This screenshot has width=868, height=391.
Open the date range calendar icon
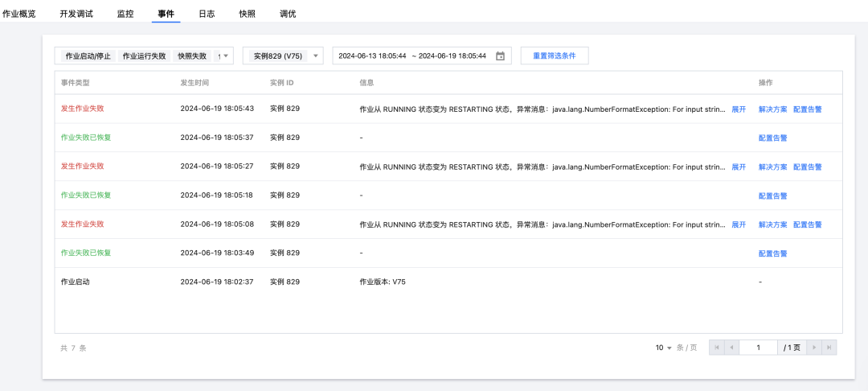501,56
